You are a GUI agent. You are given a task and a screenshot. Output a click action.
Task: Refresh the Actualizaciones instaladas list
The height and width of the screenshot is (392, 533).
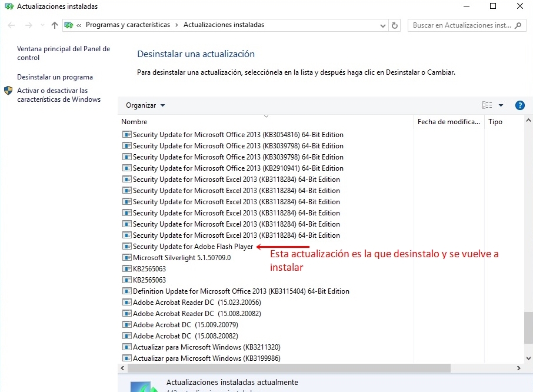point(395,25)
